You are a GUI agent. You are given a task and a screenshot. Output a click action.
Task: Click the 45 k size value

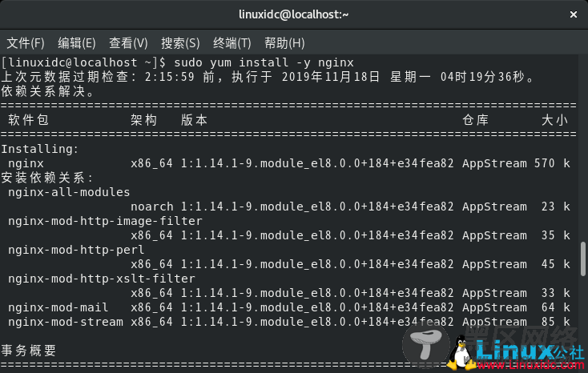point(555,264)
